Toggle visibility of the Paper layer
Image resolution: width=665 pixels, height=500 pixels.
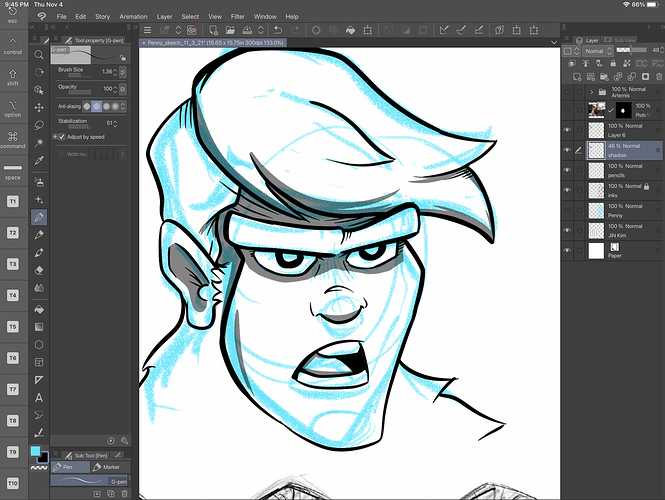coord(568,250)
